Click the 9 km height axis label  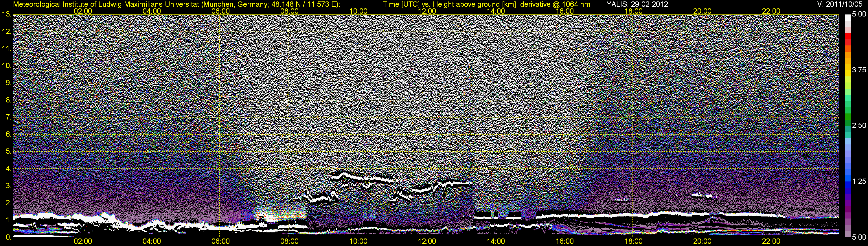[8, 83]
